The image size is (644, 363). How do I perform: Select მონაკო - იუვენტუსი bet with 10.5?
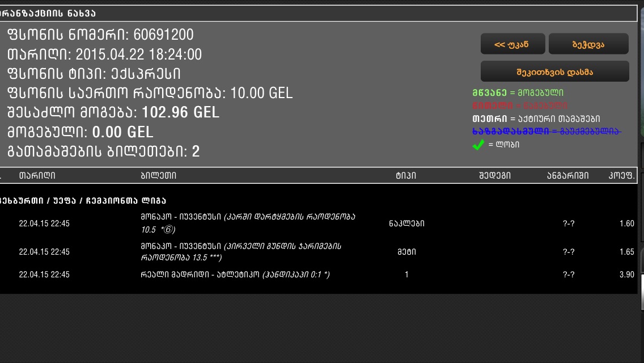[248, 223]
